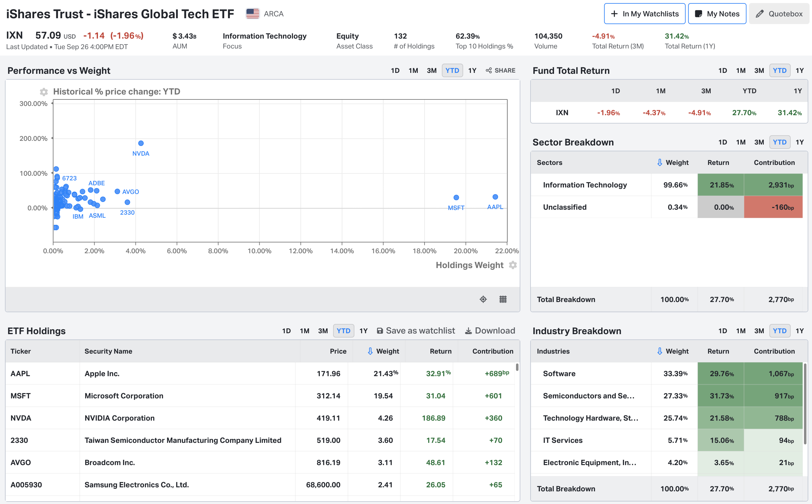Sort holdings by Security Name header
Viewport: 812px width, 504px height.
108,351
